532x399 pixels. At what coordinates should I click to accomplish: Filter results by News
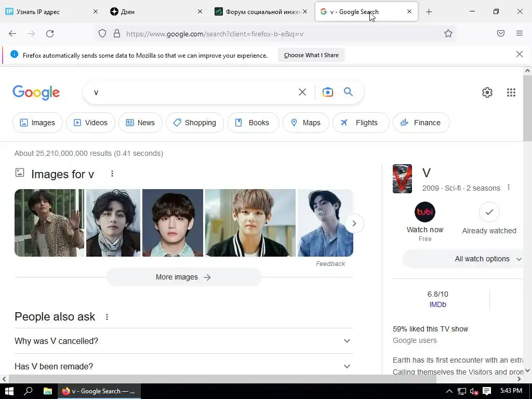(140, 123)
